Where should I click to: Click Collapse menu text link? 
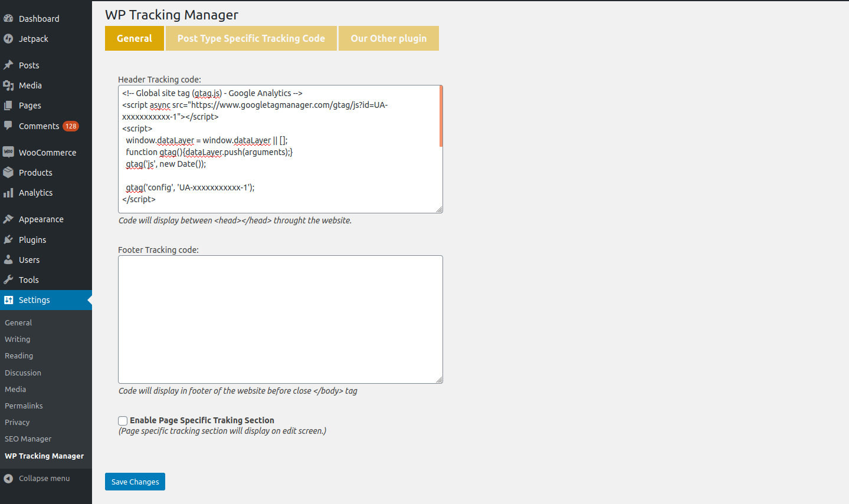click(x=44, y=479)
